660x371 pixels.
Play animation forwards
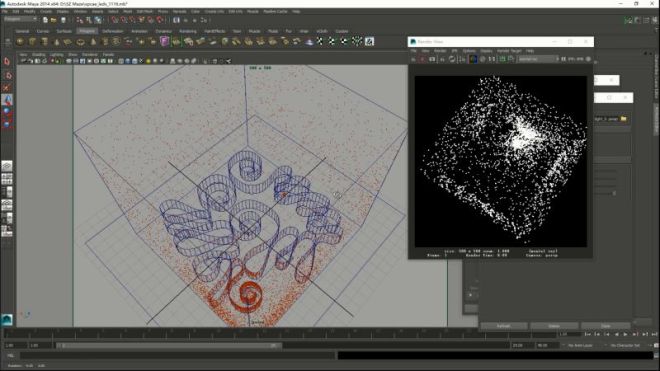625,334
